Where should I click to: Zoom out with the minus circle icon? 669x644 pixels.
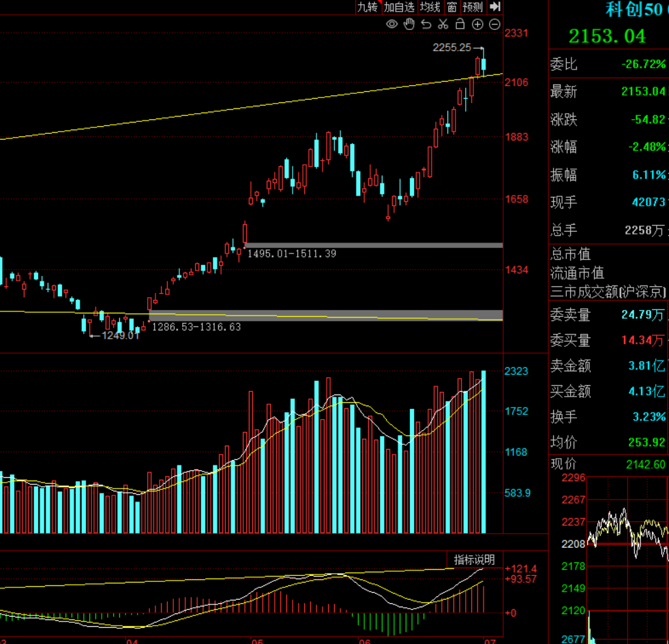[494, 25]
